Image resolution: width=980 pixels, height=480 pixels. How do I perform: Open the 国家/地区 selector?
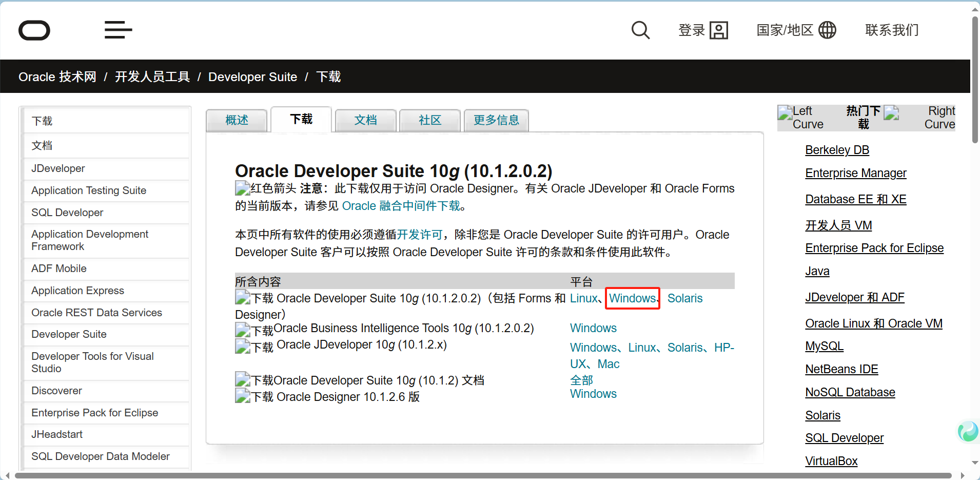click(785, 30)
